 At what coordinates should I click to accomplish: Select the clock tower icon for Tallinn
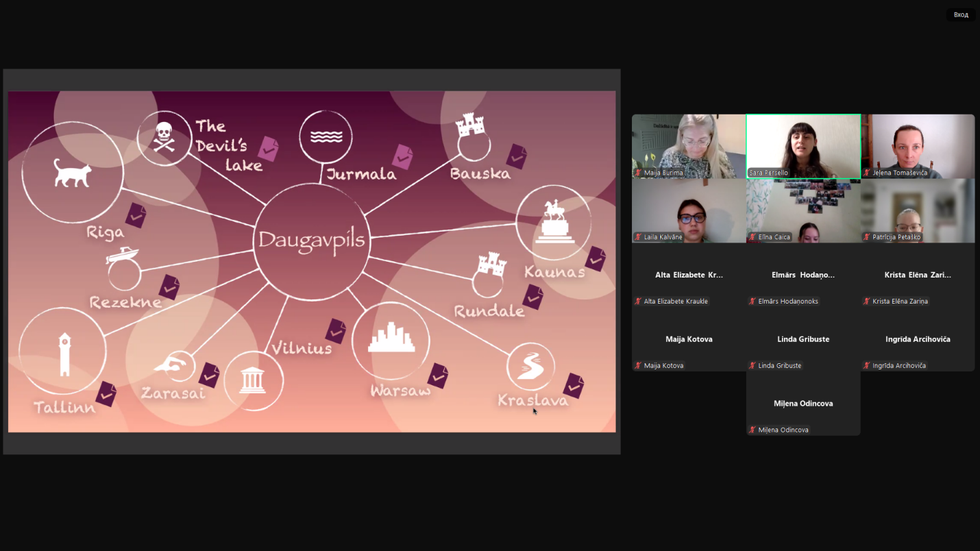tap(64, 353)
